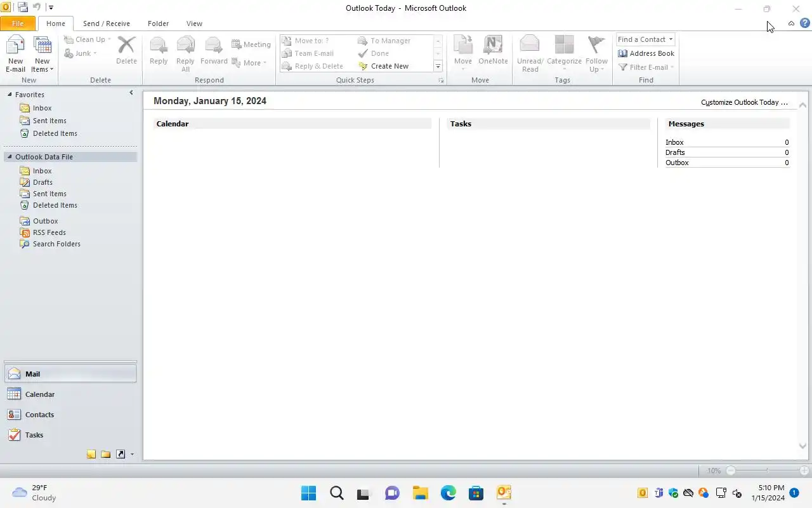Click the Done quick step
The width and height of the screenshot is (812, 508).
pyautogui.click(x=374, y=53)
